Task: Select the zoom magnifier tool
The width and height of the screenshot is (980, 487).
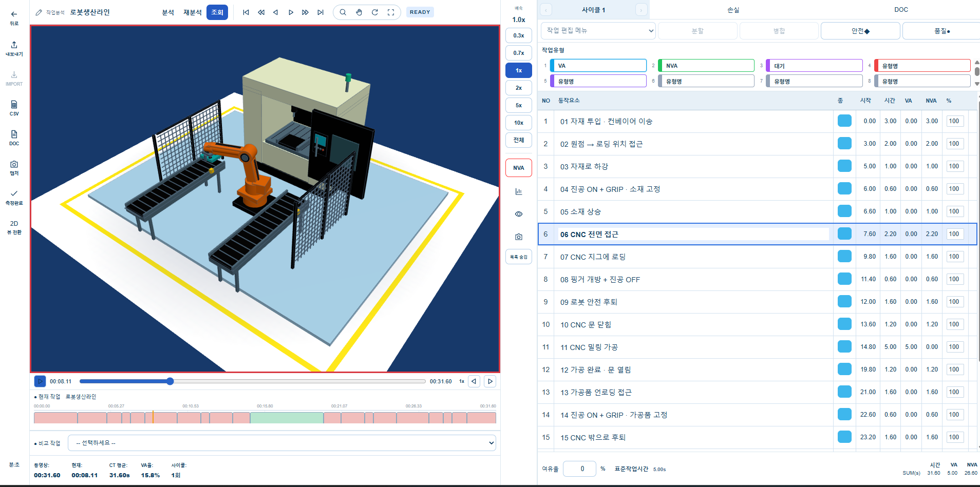Action: pos(343,12)
